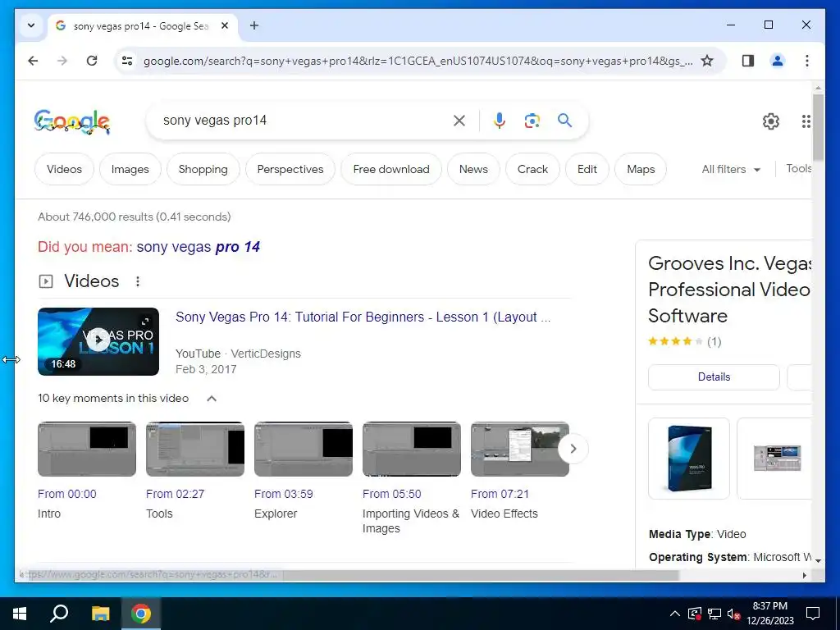Open a new browser tab
This screenshot has width=840, height=630.
[254, 25]
